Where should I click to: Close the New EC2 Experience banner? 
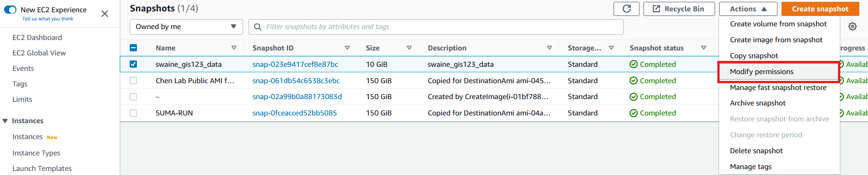(x=105, y=14)
